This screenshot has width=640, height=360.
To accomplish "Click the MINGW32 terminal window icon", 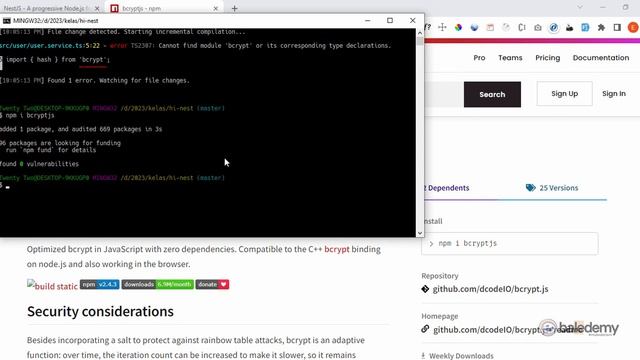I will tap(6, 20).
